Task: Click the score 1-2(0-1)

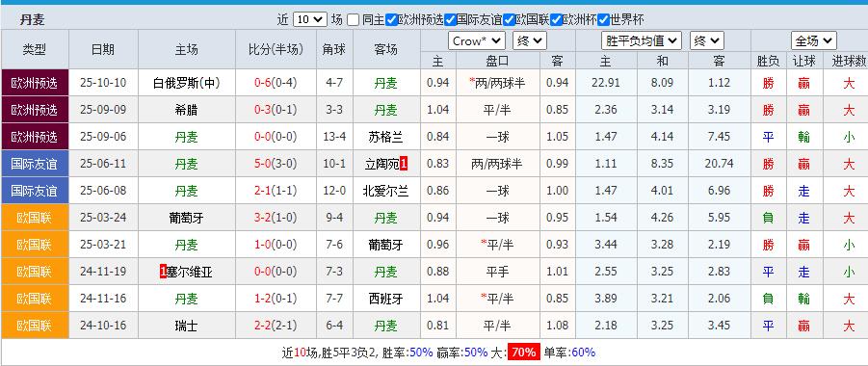Action: click(276, 299)
